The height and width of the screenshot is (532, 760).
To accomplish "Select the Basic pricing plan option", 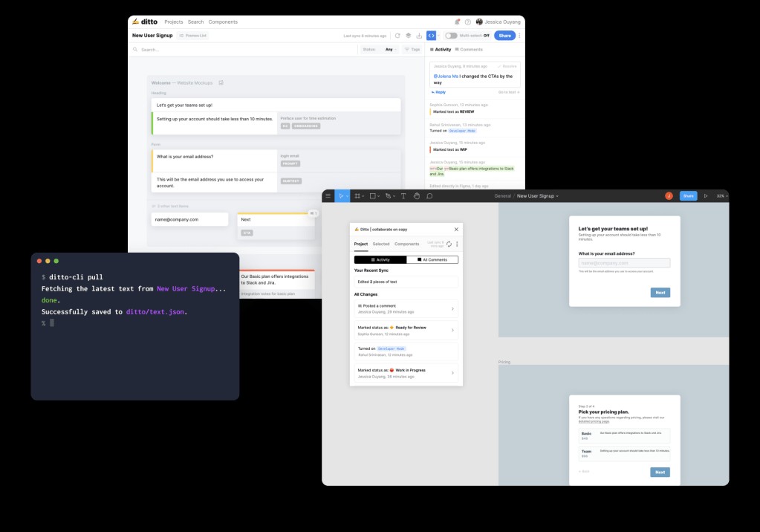I will pyautogui.click(x=624, y=435).
